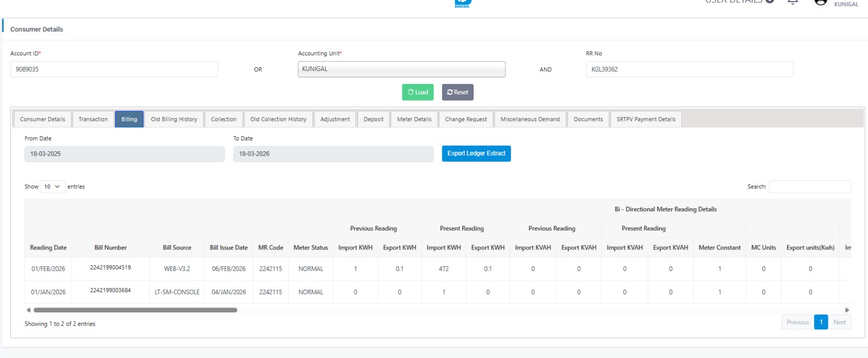868x358 pixels.
Task: Click the Account ID input field
Action: tap(114, 69)
